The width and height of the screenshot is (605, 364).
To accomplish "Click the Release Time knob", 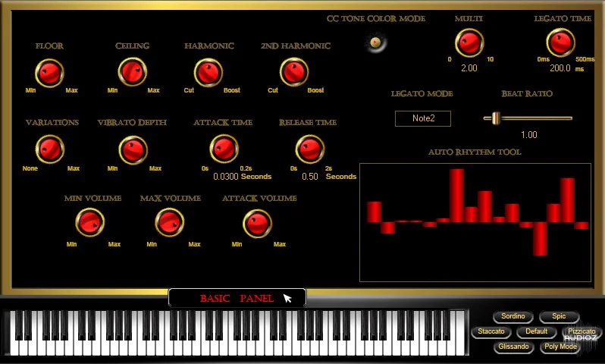I will click(310, 149).
